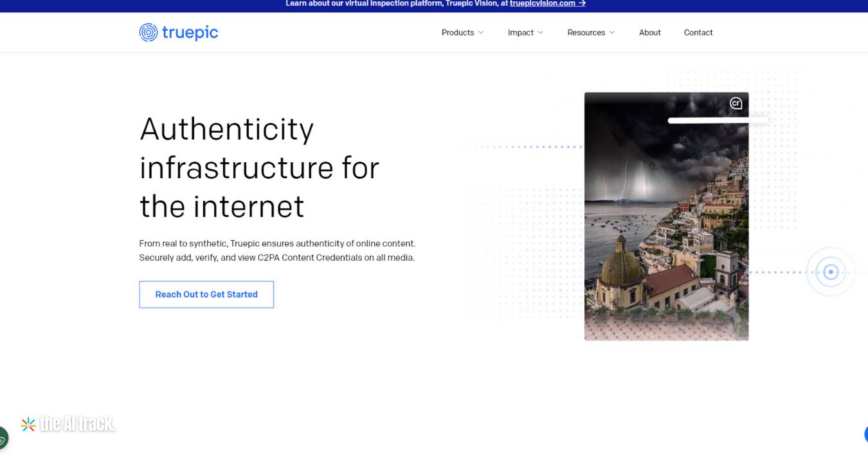Click the blue announcement banner at the top

tap(434, 6)
